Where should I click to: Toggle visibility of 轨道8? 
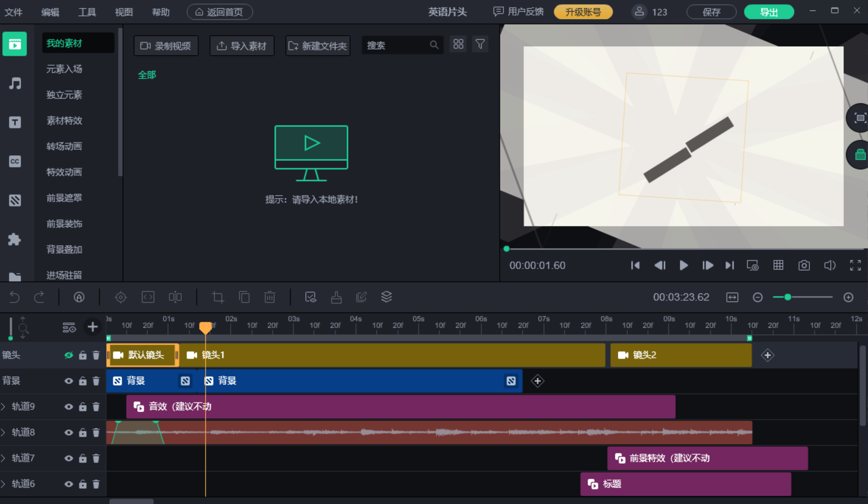tap(69, 432)
